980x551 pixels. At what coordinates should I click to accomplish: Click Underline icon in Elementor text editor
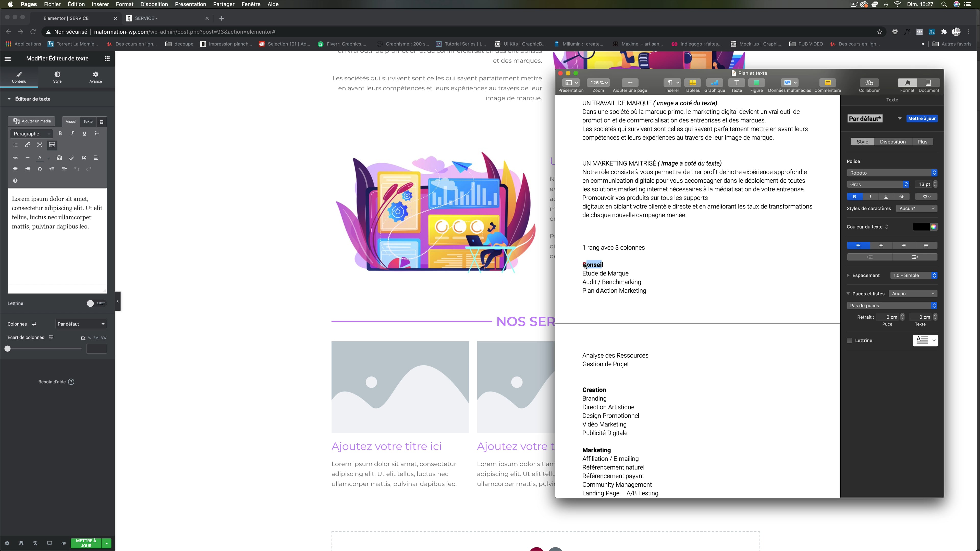[x=84, y=133]
